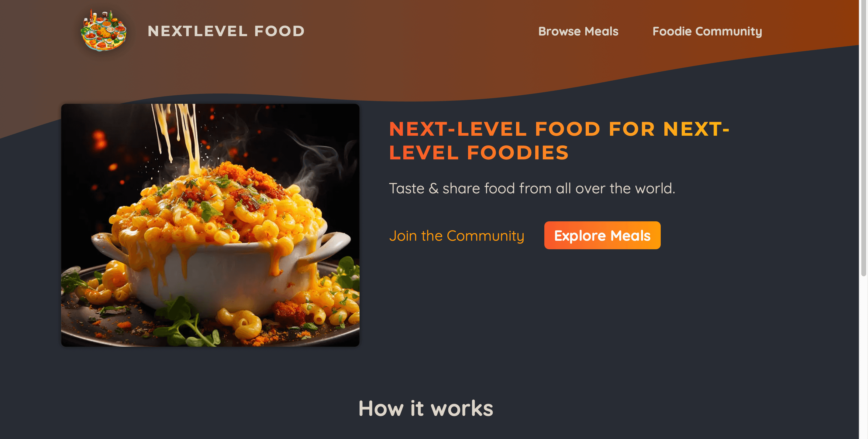Click the orange NEXT-LEVEL FOOD headline
Viewport: 868px width, 439px height.
point(559,140)
